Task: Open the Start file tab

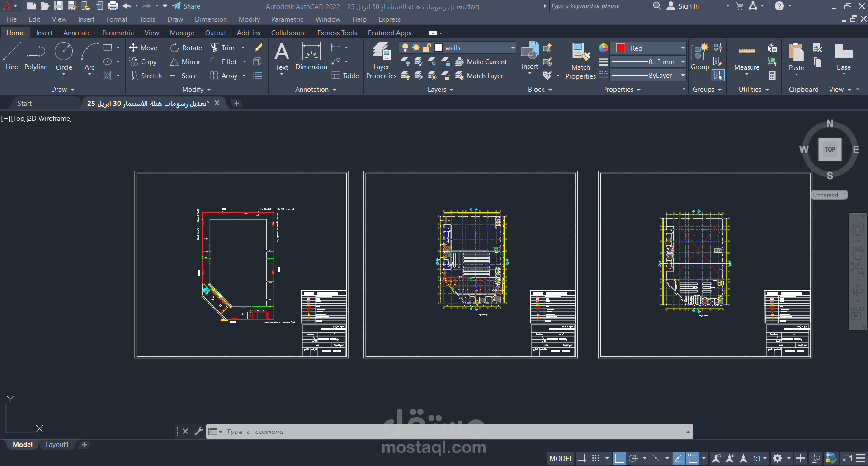Action: tap(24, 104)
